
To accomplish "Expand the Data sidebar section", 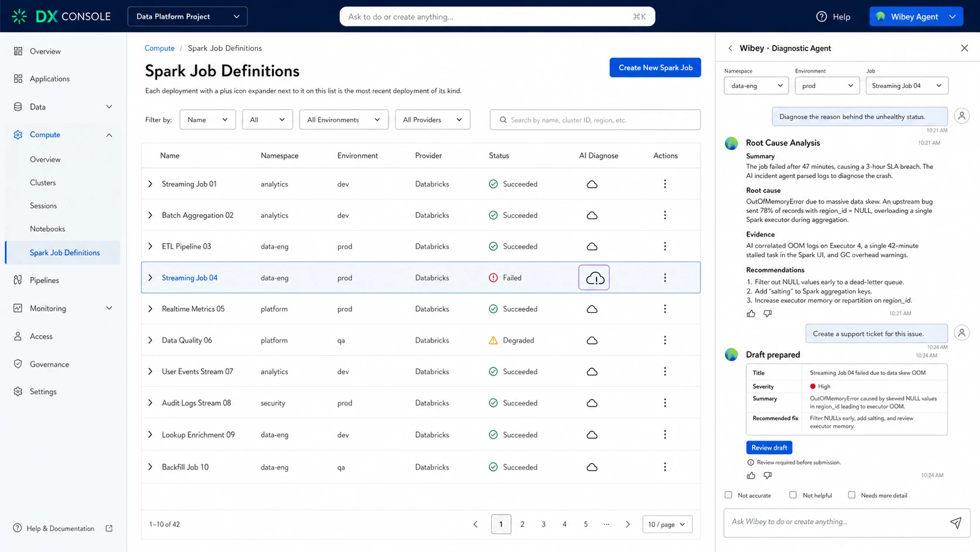I will (109, 107).
